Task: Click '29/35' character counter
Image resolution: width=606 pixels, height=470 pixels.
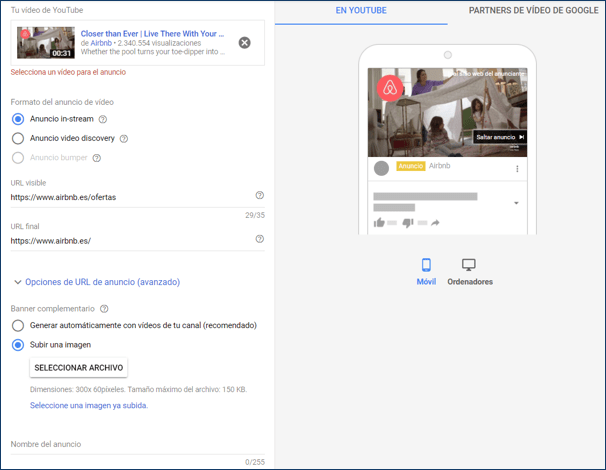Action: 255,215
